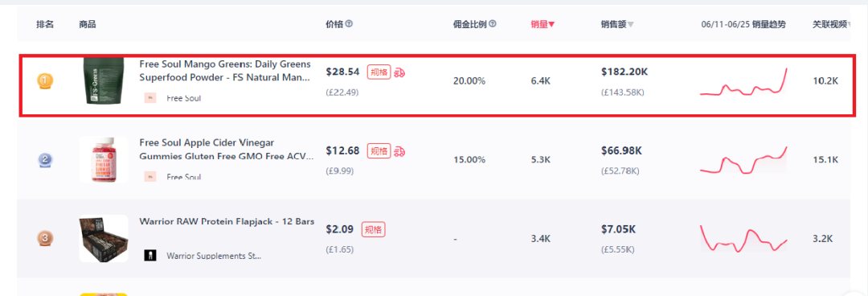The image size is (868, 296).
Task: Click the silver rank 2 medal icon
Action: [45, 161]
